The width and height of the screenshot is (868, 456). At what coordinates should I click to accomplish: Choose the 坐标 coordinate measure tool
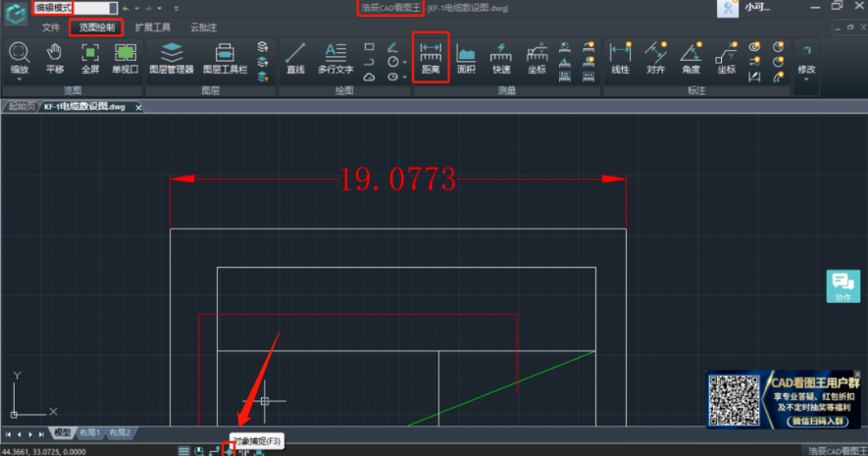pos(536,58)
